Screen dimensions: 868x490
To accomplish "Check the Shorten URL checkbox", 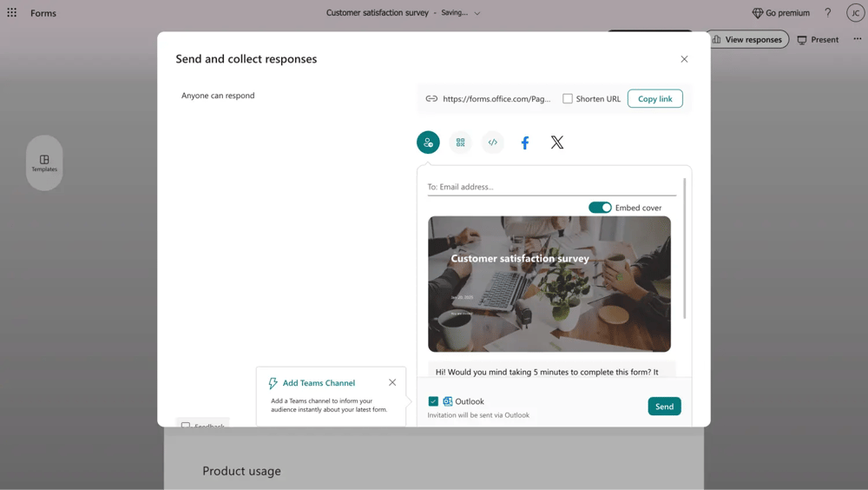I will click(x=568, y=99).
